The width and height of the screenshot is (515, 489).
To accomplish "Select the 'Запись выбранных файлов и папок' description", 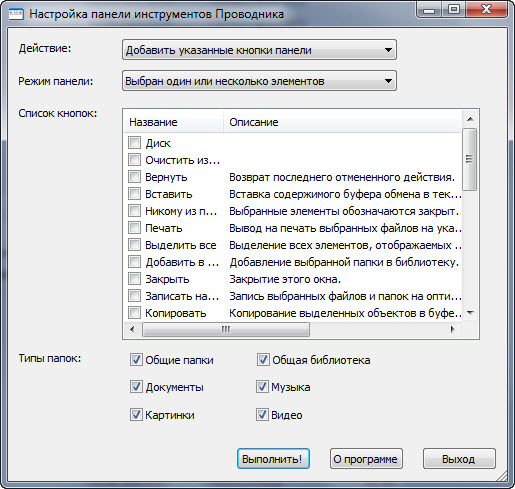I will pyautogui.click(x=345, y=296).
